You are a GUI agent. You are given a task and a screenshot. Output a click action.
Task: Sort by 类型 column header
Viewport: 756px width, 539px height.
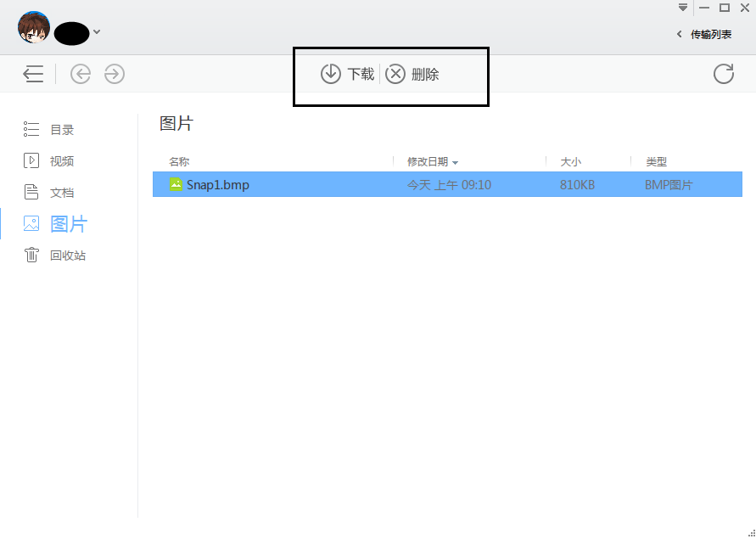[x=656, y=161]
